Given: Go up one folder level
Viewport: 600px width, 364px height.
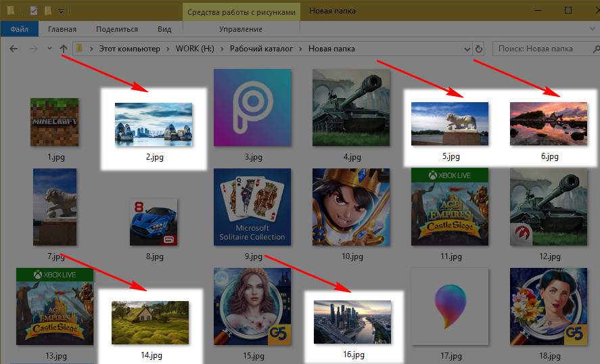Looking at the screenshot, I should click(64, 49).
